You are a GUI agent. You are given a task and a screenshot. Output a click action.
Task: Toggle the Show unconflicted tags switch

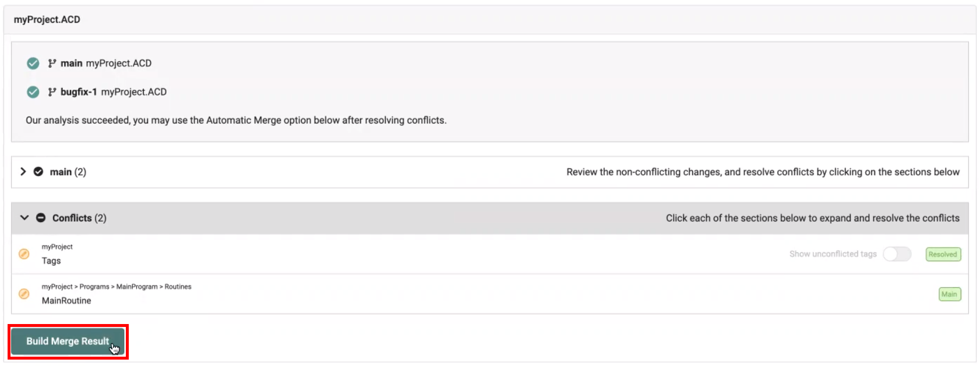coord(897,254)
